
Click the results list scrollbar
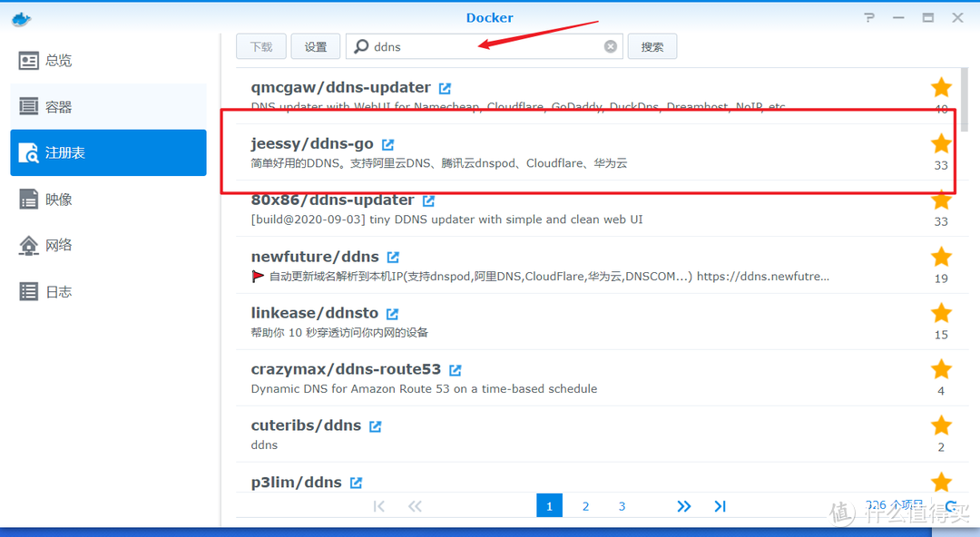tap(965, 99)
